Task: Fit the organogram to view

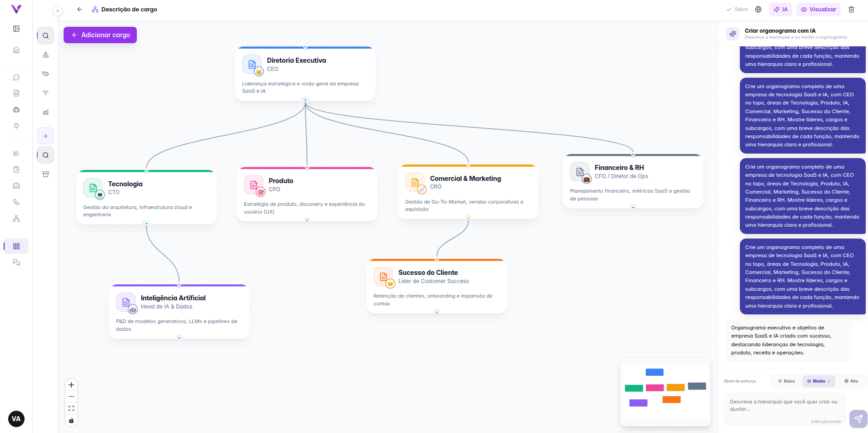Action: (x=71, y=408)
